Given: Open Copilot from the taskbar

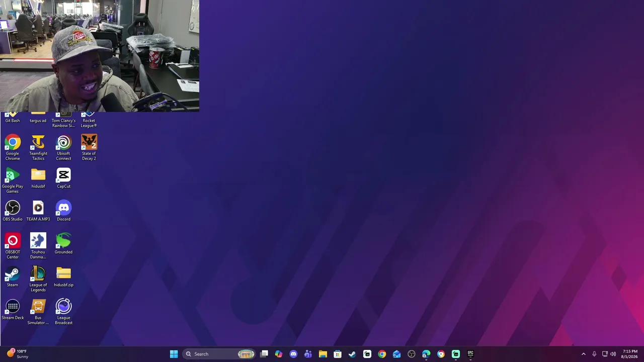Looking at the screenshot, I should [x=279, y=354].
